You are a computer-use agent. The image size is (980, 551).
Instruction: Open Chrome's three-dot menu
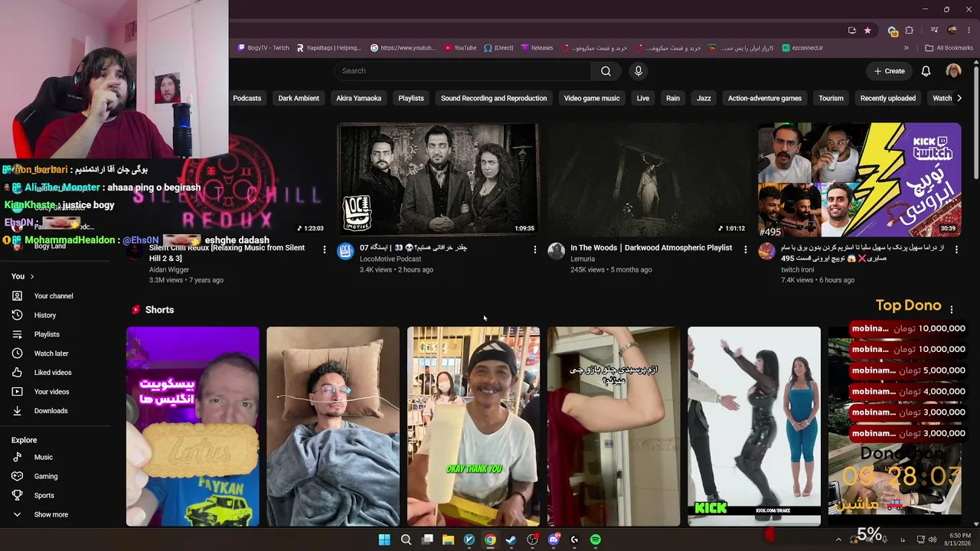[969, 31]
